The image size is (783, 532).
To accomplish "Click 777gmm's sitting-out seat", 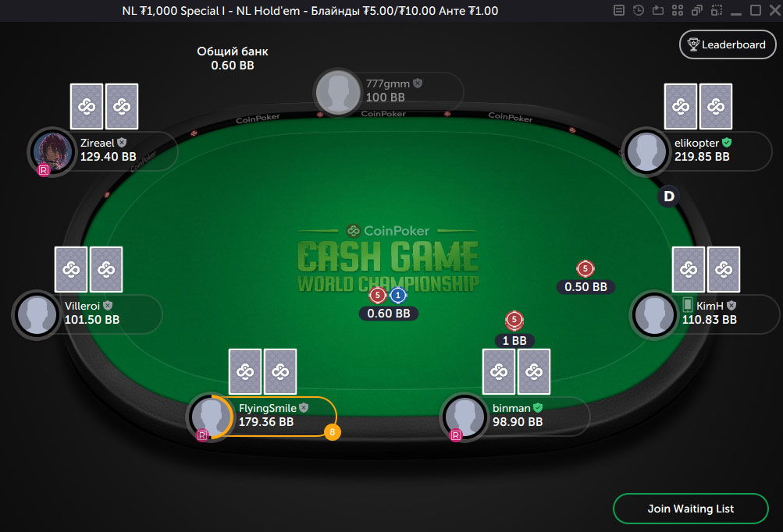I will (389, 90).
